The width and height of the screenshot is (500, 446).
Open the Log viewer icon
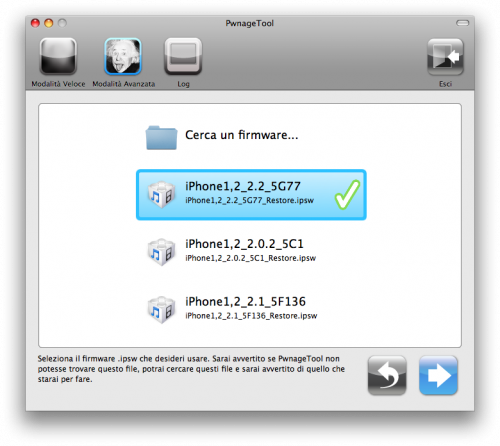[183, 56]
